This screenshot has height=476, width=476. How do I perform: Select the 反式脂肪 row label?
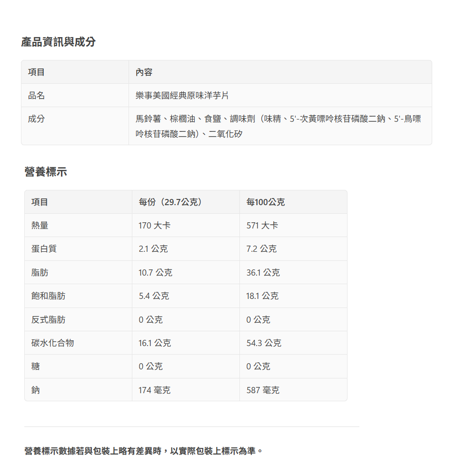48,320
